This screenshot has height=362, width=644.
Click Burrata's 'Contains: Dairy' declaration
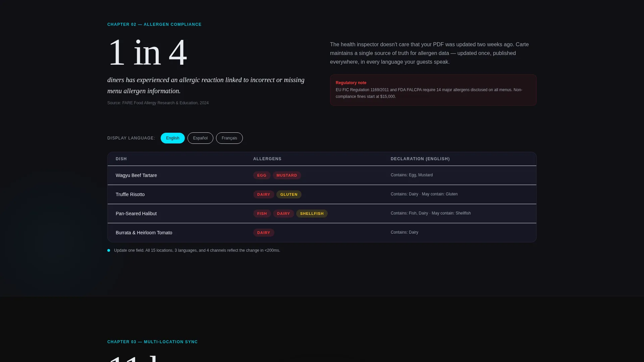[x=404, y=232]
